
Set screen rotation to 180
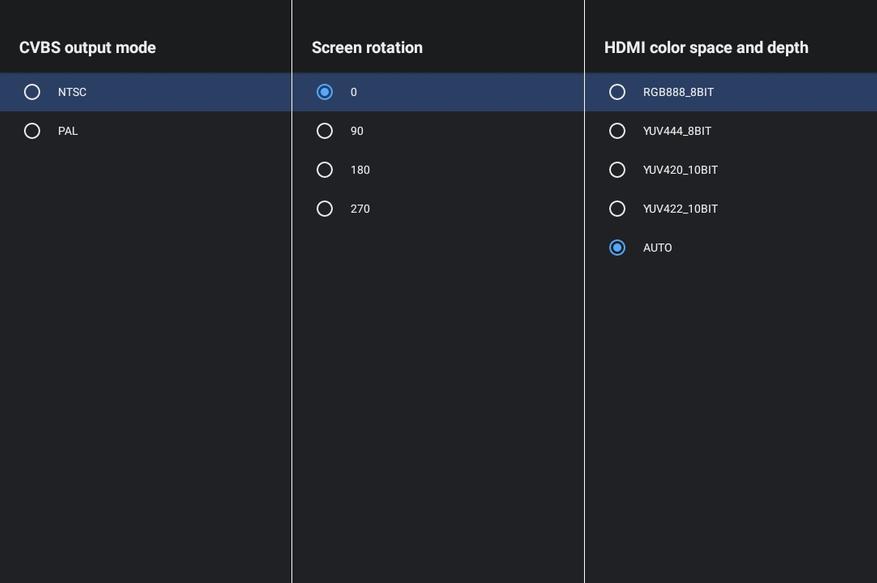pyautogui.click(x=325, y=170)
